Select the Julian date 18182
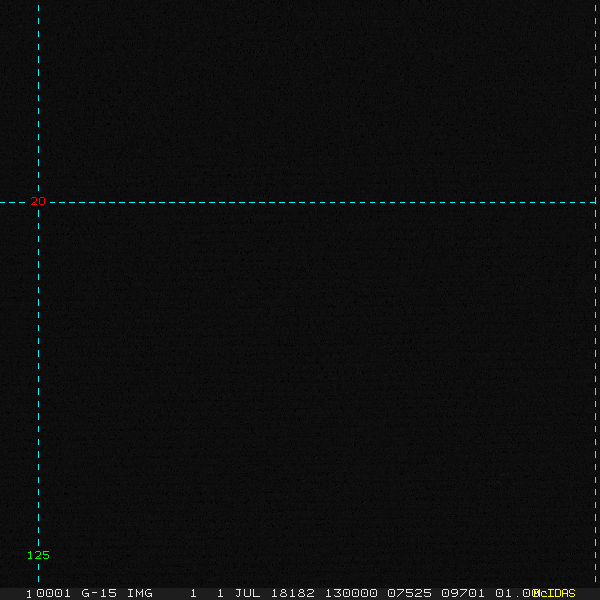Image resolution: width=600 pixels, height=600 pixels. pos(292,593)
